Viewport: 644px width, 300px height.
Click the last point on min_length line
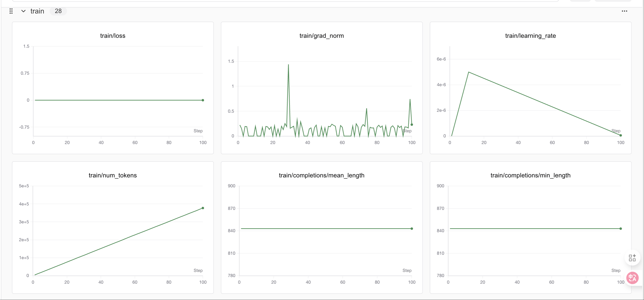(621, 229)
